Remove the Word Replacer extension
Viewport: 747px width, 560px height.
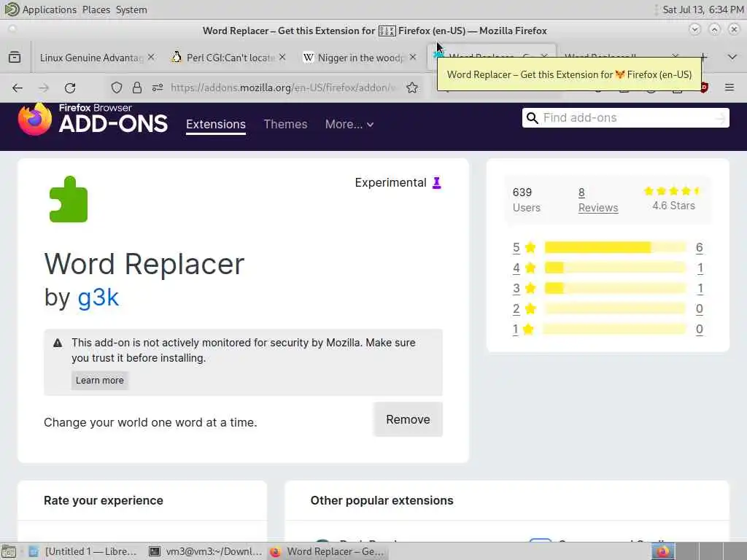[408, 419]
